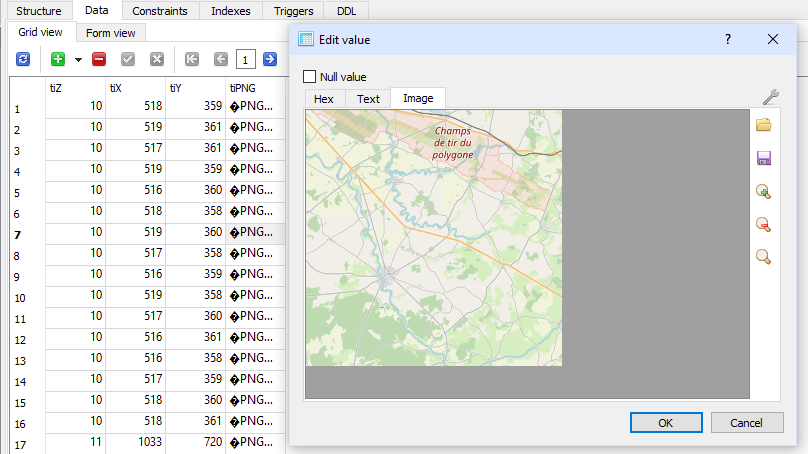Zoom in on the image preview
Viewport: 808px width, 454px height.
point(763,191)
